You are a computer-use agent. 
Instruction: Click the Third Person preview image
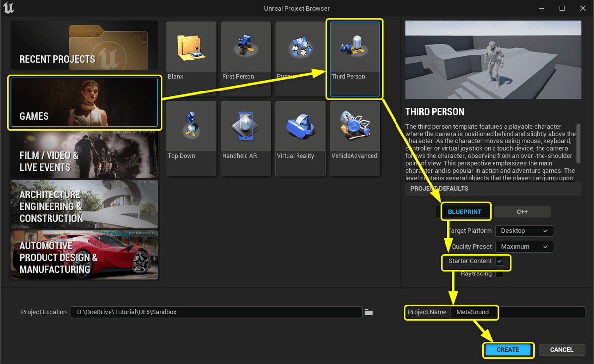[x=493, y=60]
